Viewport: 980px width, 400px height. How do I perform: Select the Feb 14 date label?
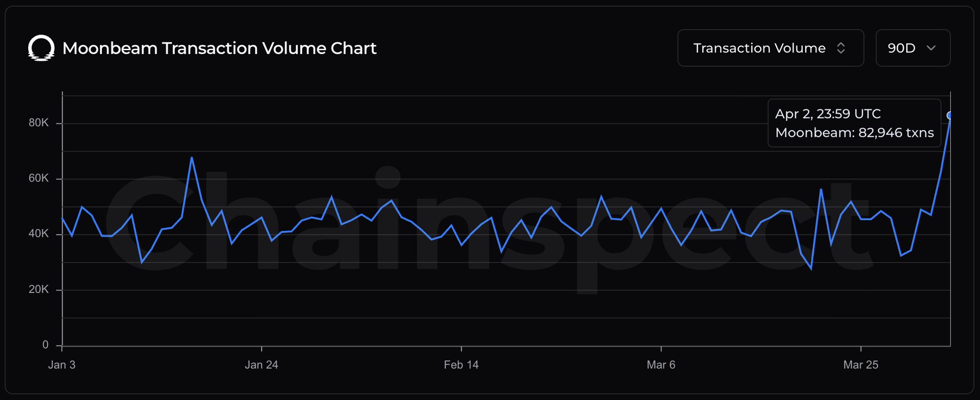461,365
